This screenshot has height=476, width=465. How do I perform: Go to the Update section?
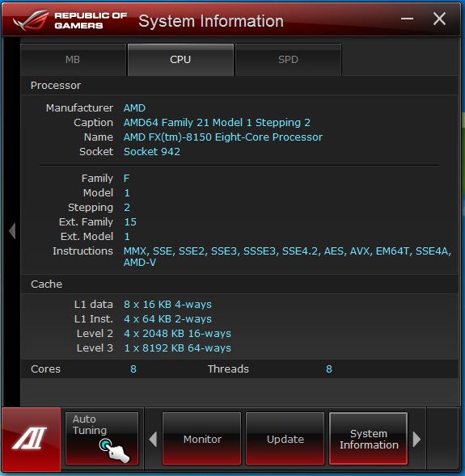[x=285, y=439]
